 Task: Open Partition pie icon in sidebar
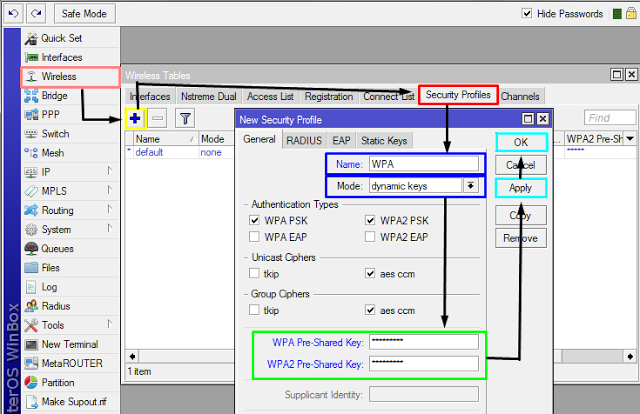pos(31,383)
